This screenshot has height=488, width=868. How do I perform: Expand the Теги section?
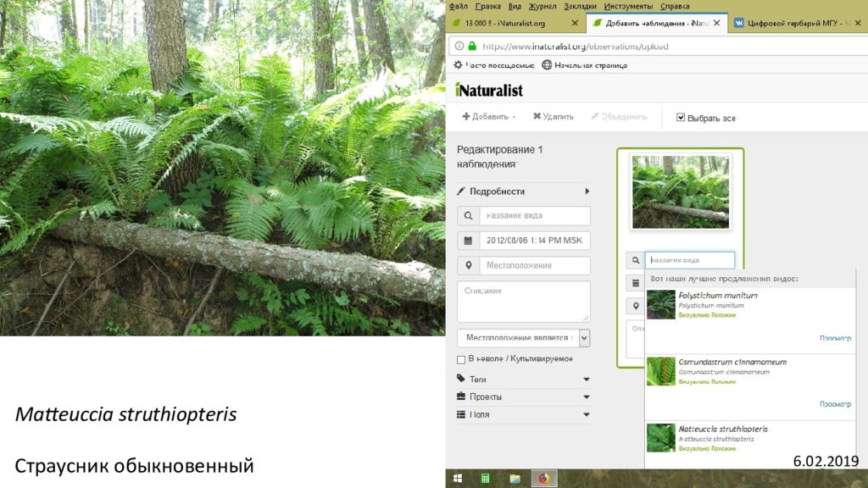click(524, 379)
